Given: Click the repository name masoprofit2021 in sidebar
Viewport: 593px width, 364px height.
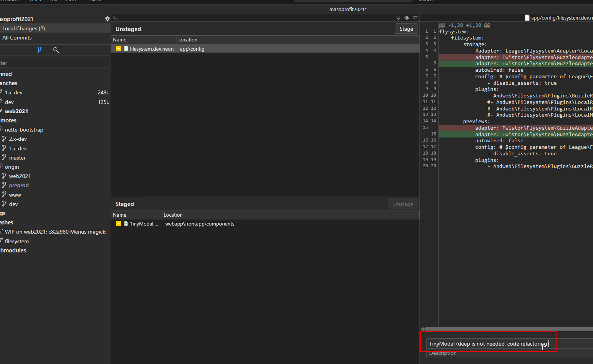Looking at the screenshot, I should (17, 19).
